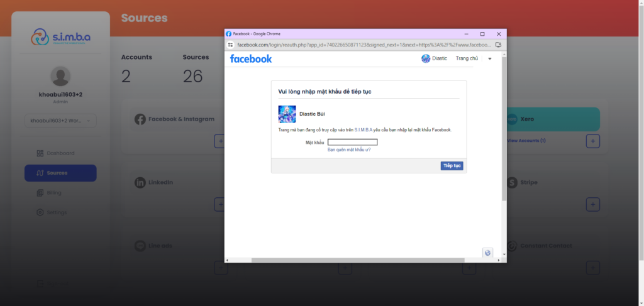This screenshot has width=644, height=306.
Task: Click View Accounts (1) under Xero
Action: coord(526,141)
